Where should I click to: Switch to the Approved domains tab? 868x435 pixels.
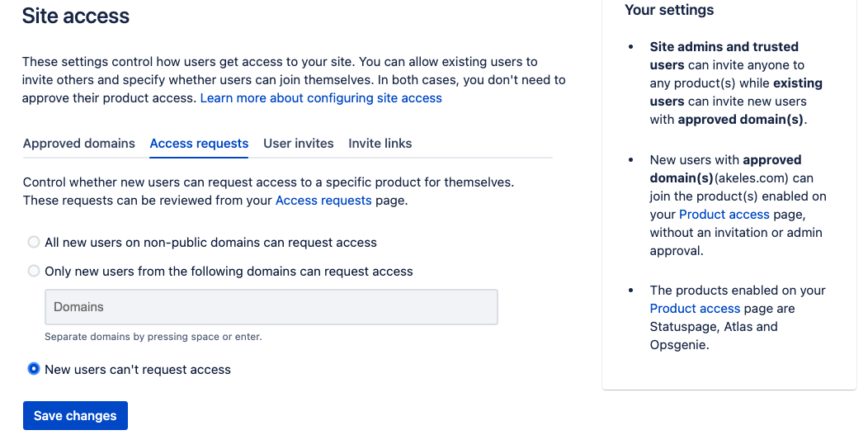click(x=79, y=144)
